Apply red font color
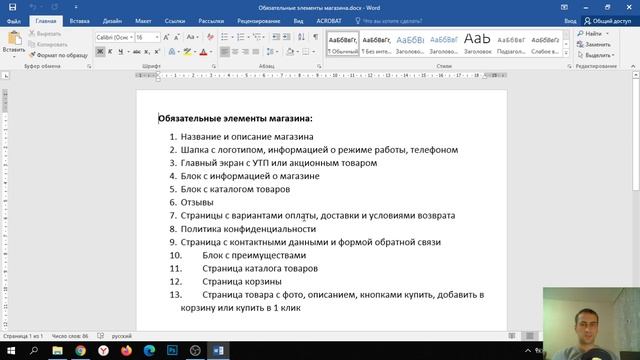Viewport: 640px width, 360px height. point(203,52)
